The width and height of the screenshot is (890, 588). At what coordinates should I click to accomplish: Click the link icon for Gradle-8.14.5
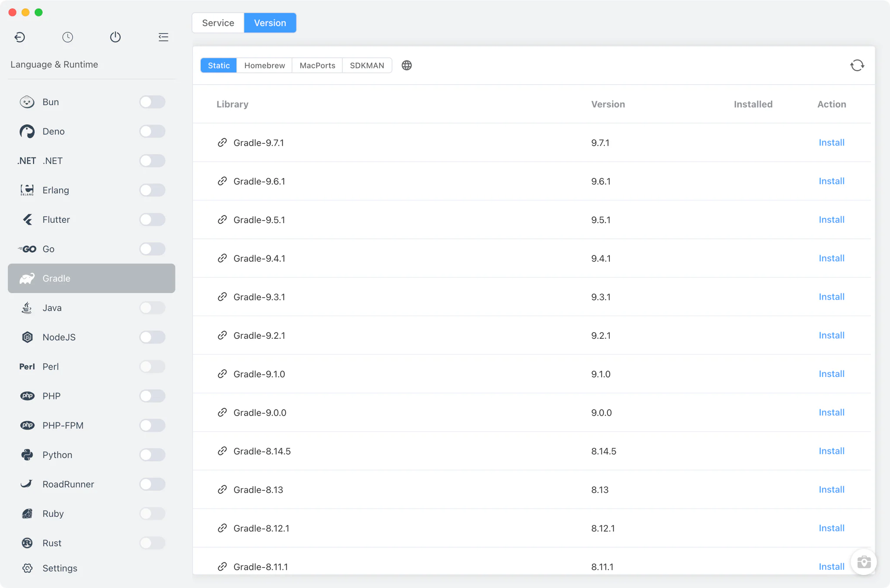tap(222, 451)
